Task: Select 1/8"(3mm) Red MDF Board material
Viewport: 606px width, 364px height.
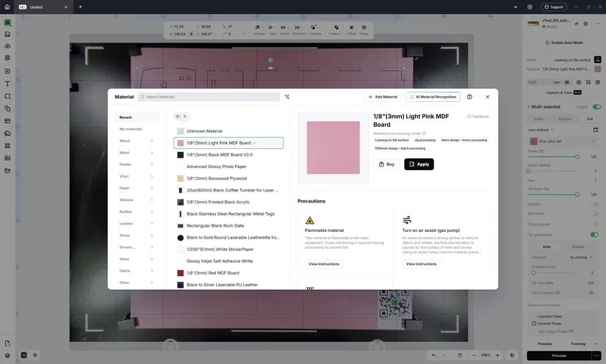Action: point(228,273)
